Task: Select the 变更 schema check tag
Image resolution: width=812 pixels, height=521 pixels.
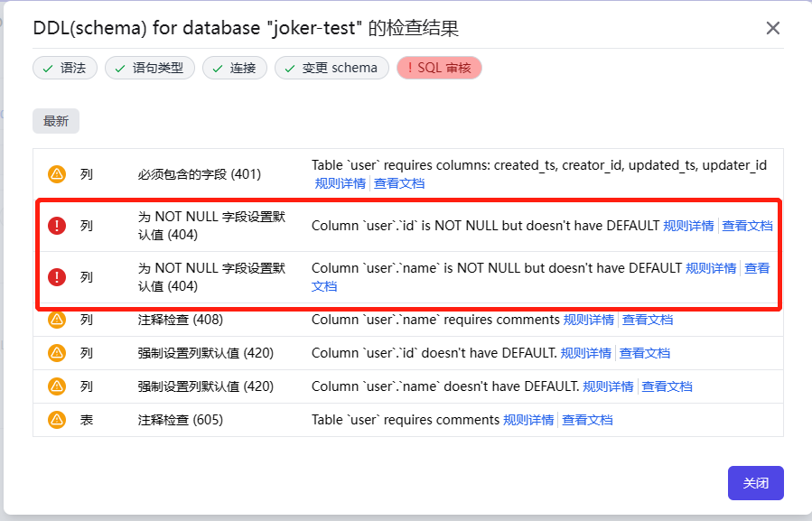Action: click(x=331, y=68)
